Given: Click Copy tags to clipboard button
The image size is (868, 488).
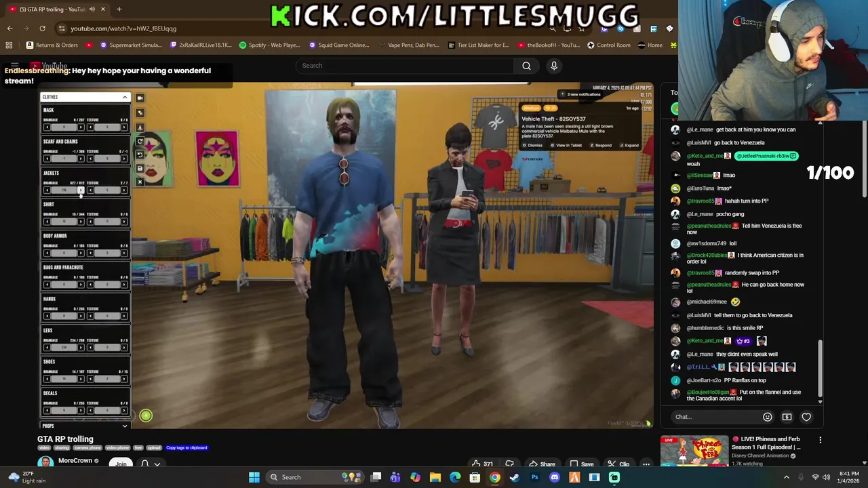Looking at the screenshot, I should 186,448.
